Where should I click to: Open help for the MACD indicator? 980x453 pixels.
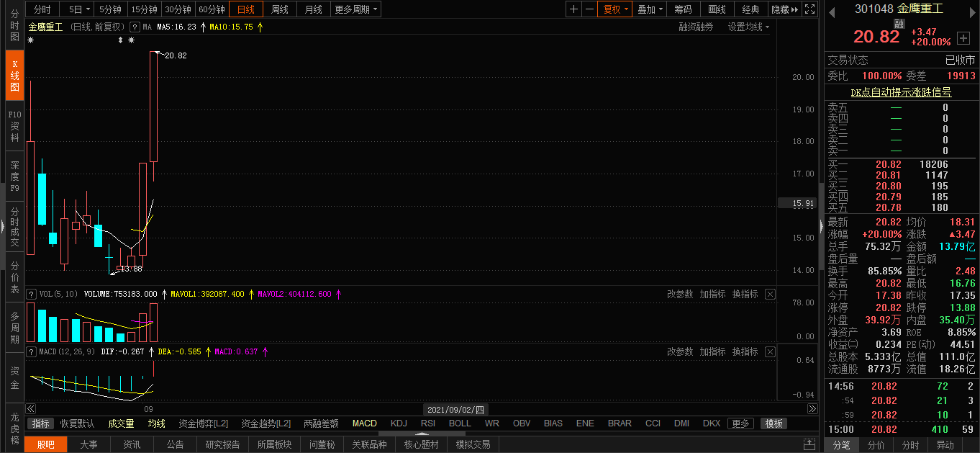31,351
